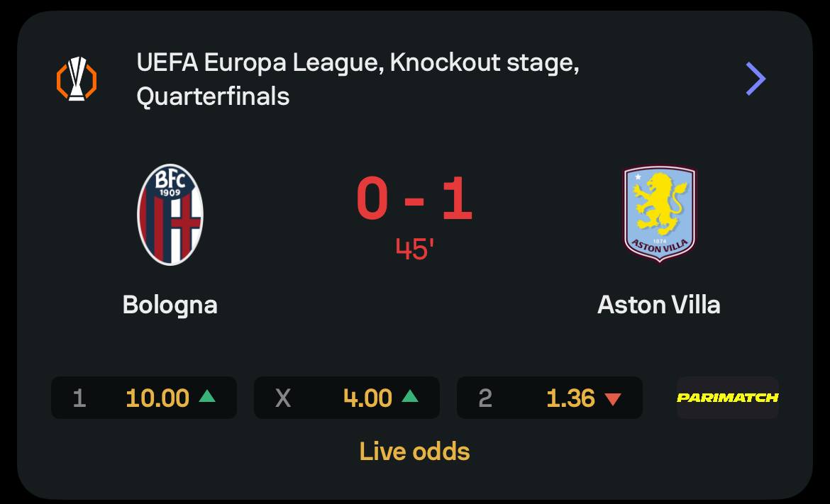Click the Bologna club crest
Image resolution: width=830 pixels, height=504 pixels.
tap(170, 214)
